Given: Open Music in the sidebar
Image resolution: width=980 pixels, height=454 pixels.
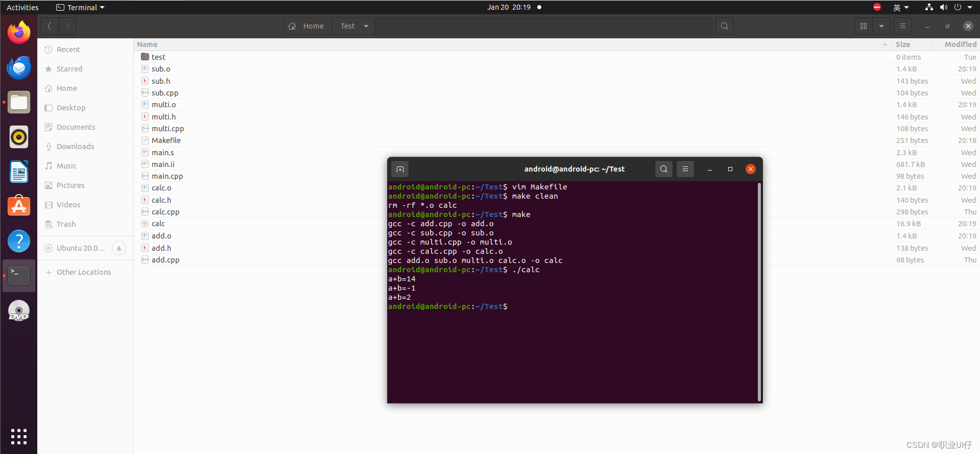Looking at the screenshot, I should tap(85, 166).
